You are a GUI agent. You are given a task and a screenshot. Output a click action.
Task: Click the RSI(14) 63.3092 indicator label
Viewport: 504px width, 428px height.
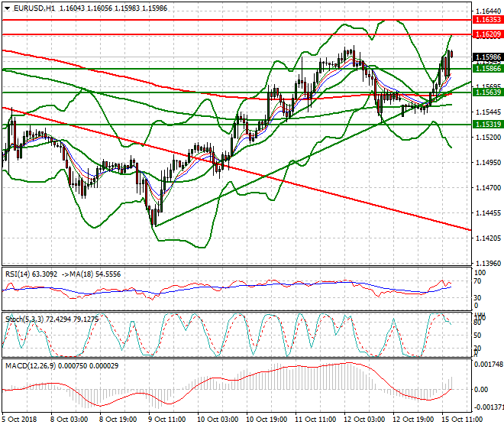[x=31, y=274]
